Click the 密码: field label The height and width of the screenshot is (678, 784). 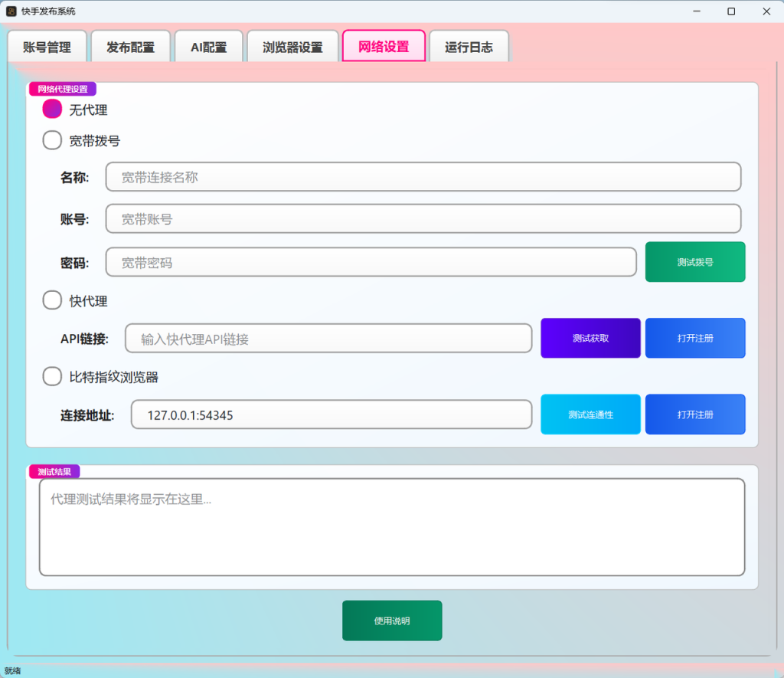tap(74, 263)
